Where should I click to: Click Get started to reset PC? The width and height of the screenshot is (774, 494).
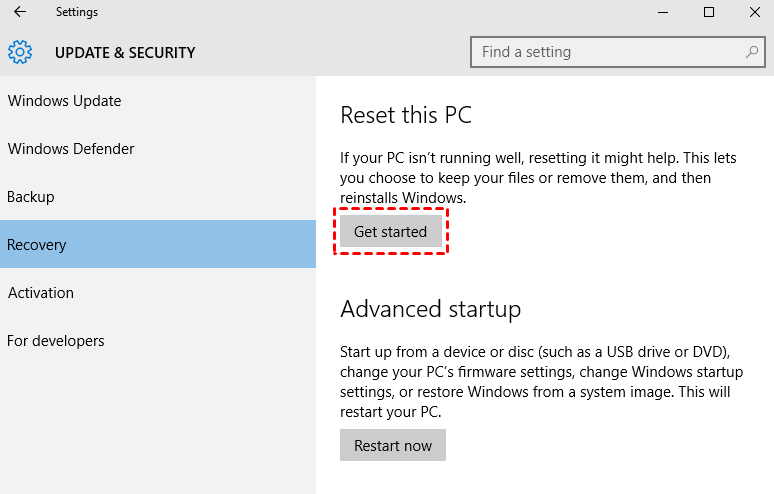coord(390,231)
